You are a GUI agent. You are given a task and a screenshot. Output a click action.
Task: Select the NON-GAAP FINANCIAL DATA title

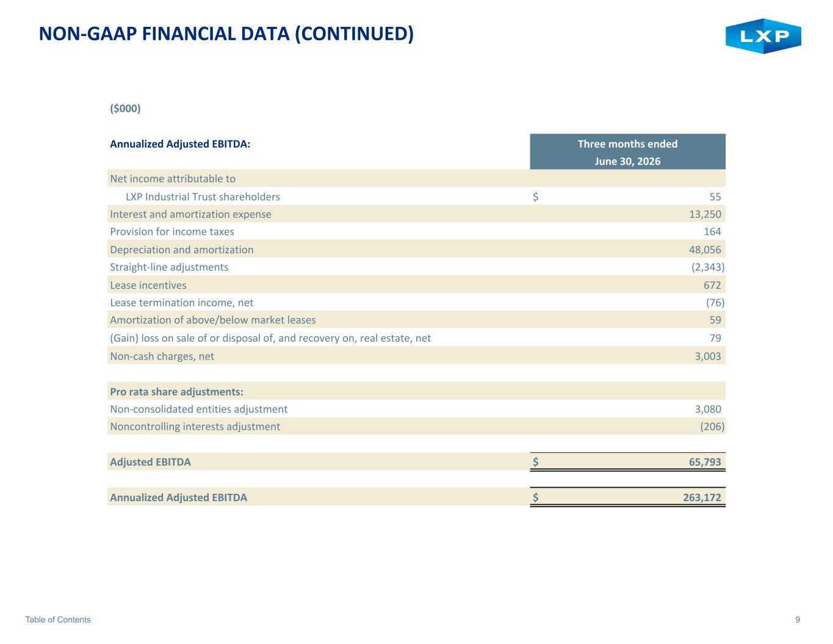coord(226,34)
